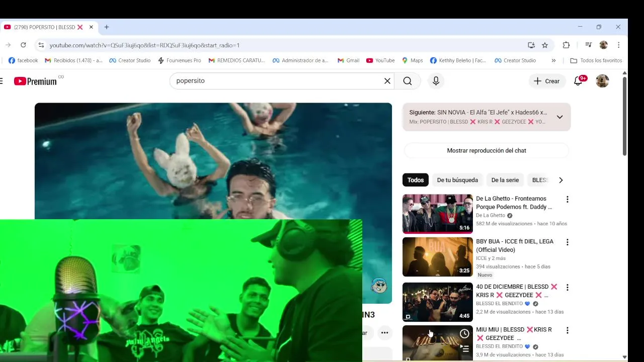Open Fourvenues Pro bookmark
Viewport: 644px width, 362px height.
[x=179, y=60]
